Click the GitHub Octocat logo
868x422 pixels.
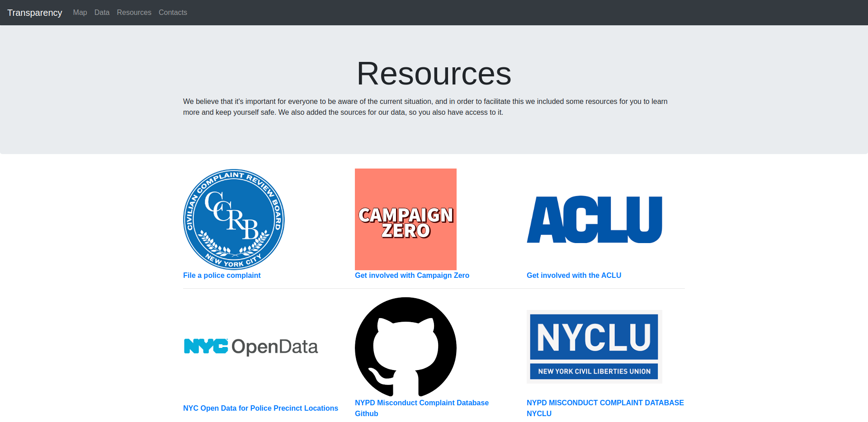pos(406,347)
